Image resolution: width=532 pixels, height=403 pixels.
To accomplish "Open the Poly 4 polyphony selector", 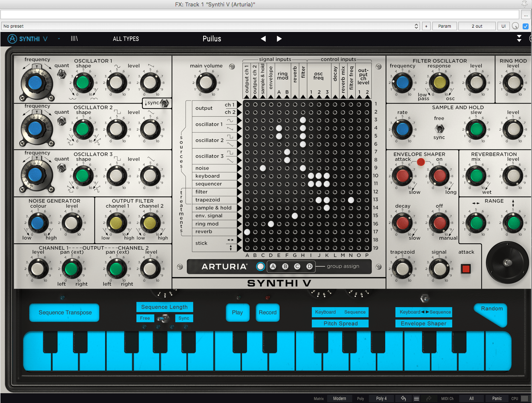I will 381,398.
